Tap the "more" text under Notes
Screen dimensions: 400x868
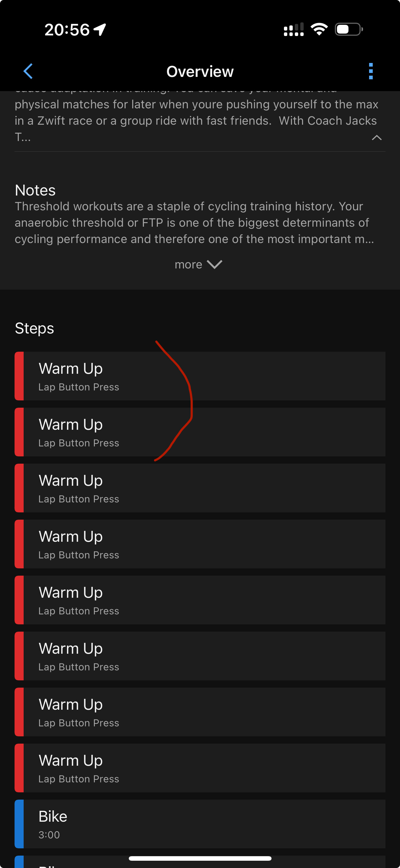point(188,265)
